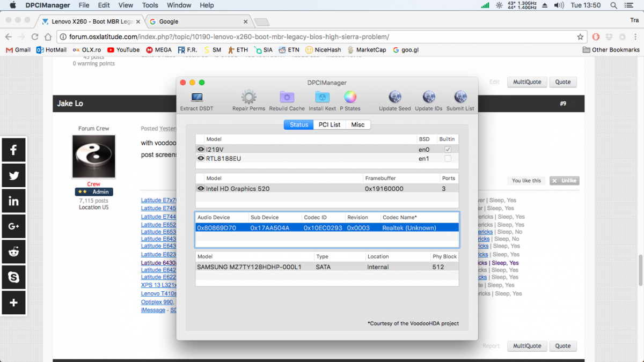Click the Rebuild Cache icon
The width and height of the screenshot is (644, 362).
(287, 98)
